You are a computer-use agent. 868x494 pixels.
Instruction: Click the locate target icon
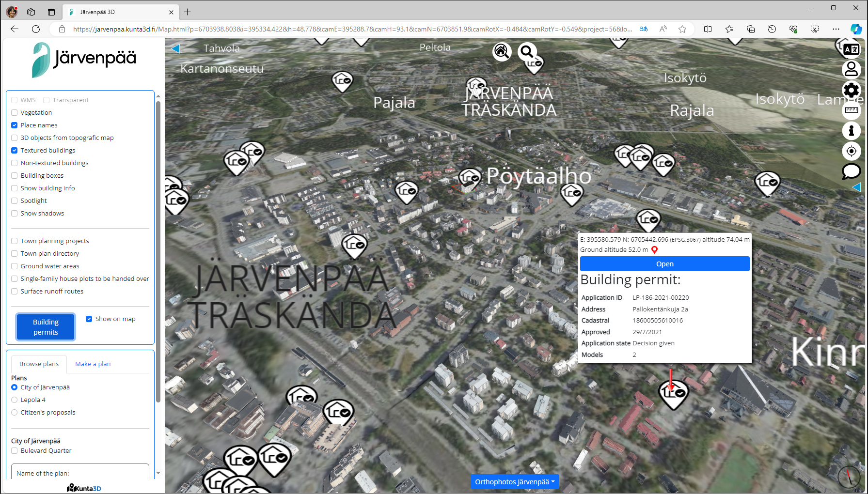(x=851, y=151)
